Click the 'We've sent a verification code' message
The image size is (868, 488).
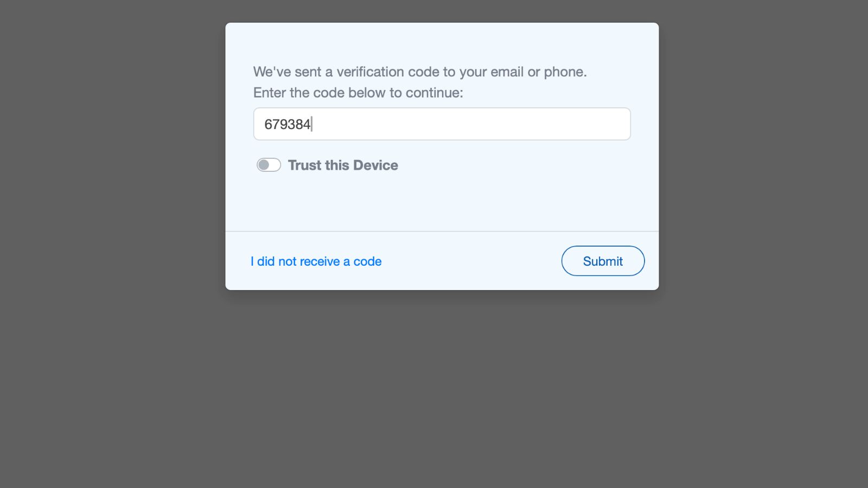pyautogui.click(x=420, y=72)
